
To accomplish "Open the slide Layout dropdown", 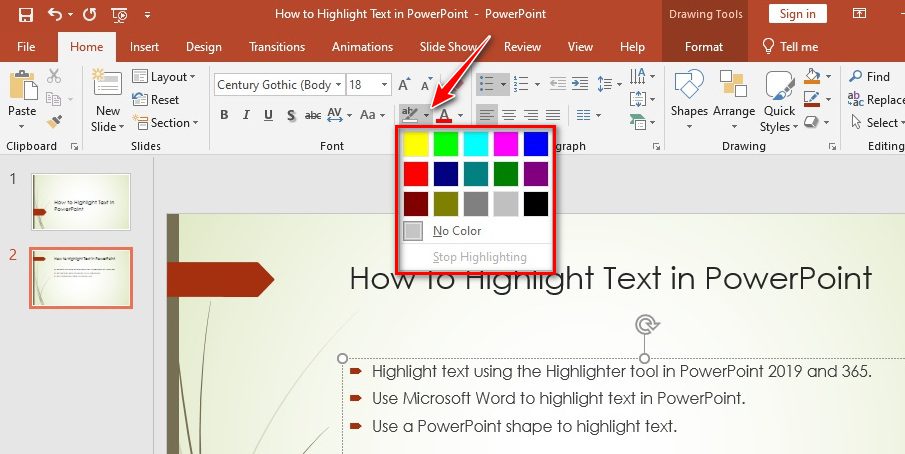I will (x=172, y=77).
